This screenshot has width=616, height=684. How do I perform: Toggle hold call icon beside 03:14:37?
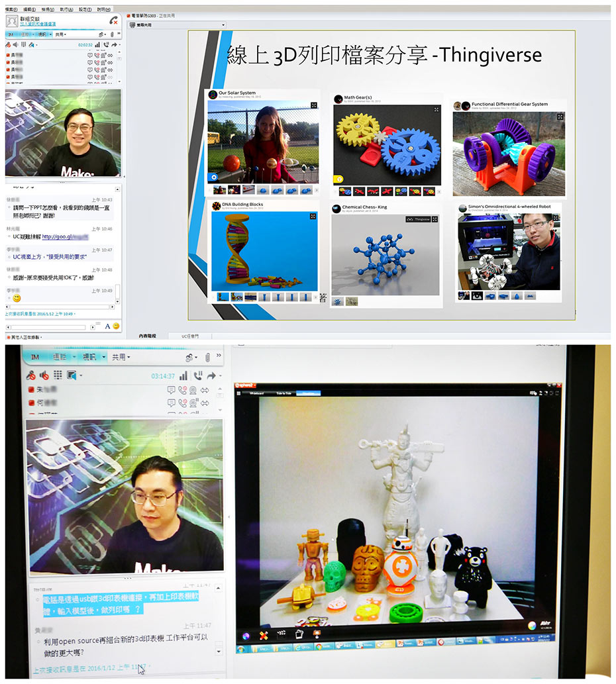[x=198, y=375]
